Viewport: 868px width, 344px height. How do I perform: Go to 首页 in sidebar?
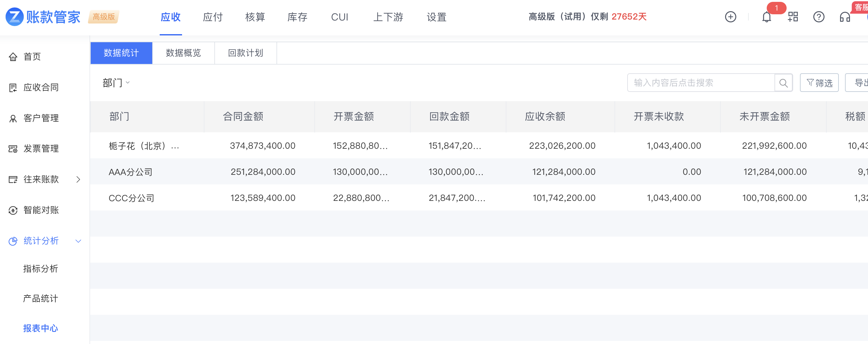click(32, 57)
